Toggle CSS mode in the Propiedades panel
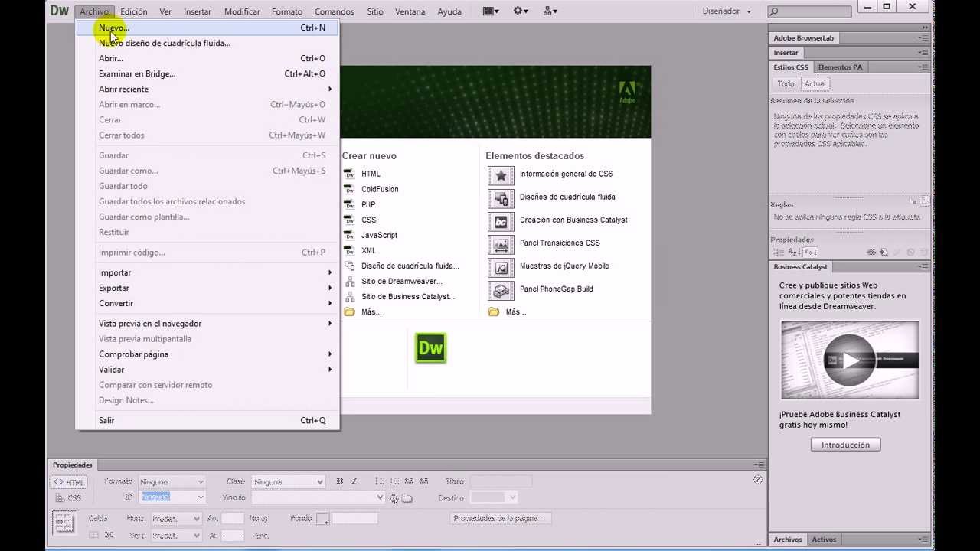 pyautogui.click(x=69, y=498)
